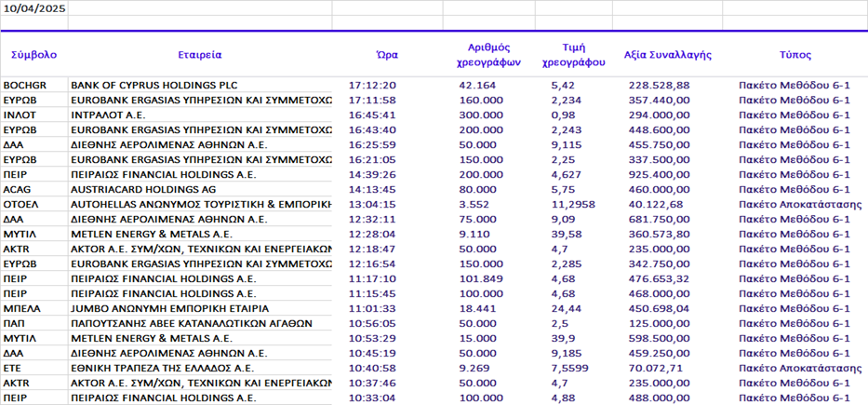Select the time cell 17:12:20
The image size is (868, 405).
point(372,86)
